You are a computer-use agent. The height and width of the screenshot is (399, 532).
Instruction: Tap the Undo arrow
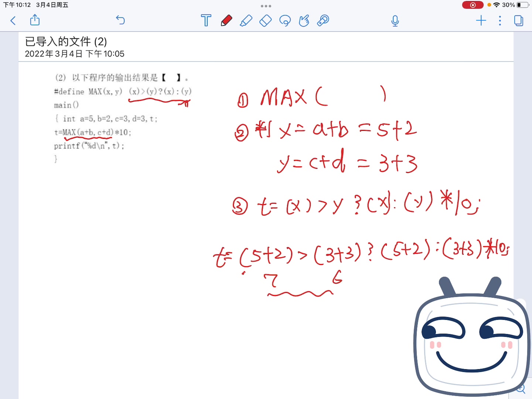click(120, 21)
